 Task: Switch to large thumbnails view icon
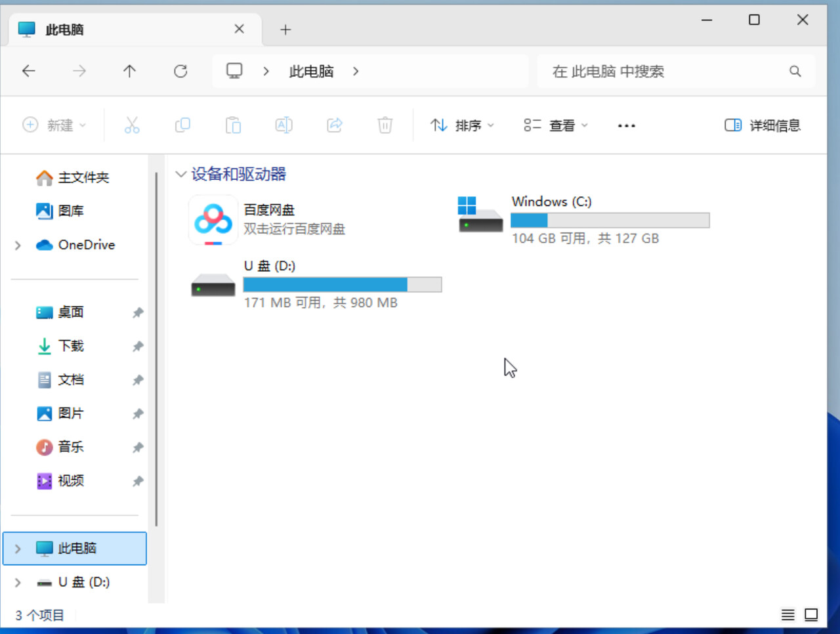click(x=811, y=615)
